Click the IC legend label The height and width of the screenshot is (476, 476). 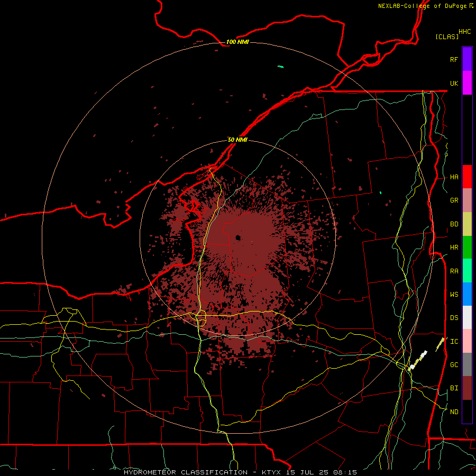[454, 342]
